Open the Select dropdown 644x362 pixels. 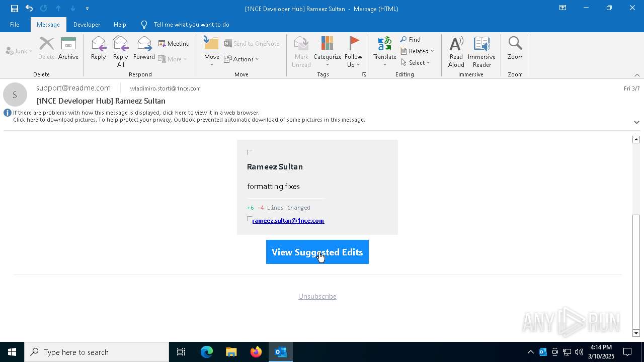(x=416, y=63)
